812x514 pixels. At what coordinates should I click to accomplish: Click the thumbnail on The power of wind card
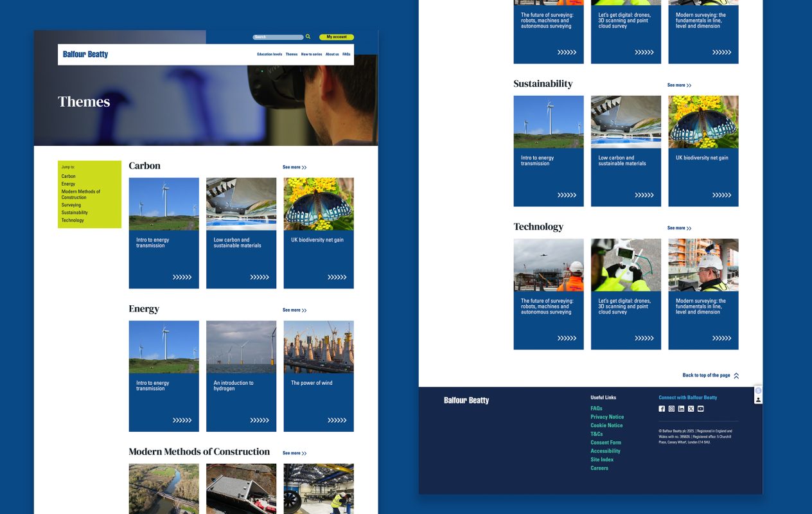(x=319, y=347)
